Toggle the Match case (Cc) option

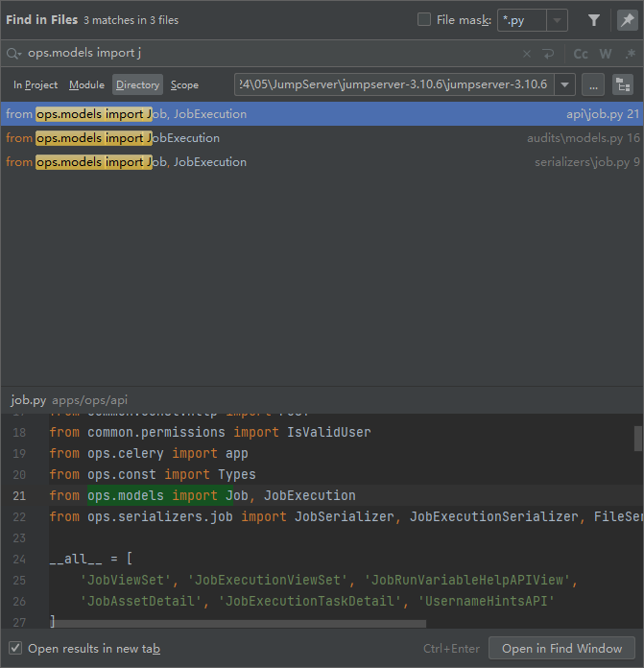click(x=581, y=54)
